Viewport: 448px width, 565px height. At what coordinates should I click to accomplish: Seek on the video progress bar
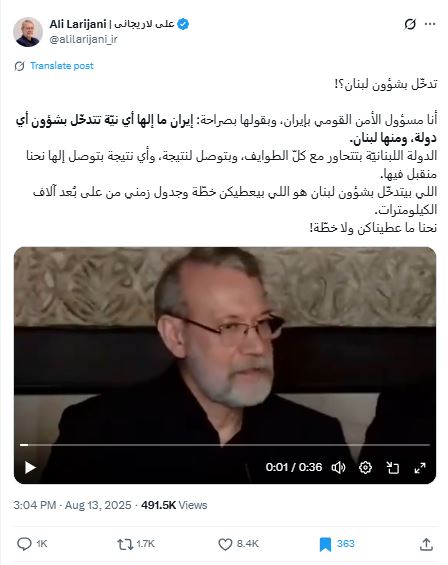(x=225, y=445)
